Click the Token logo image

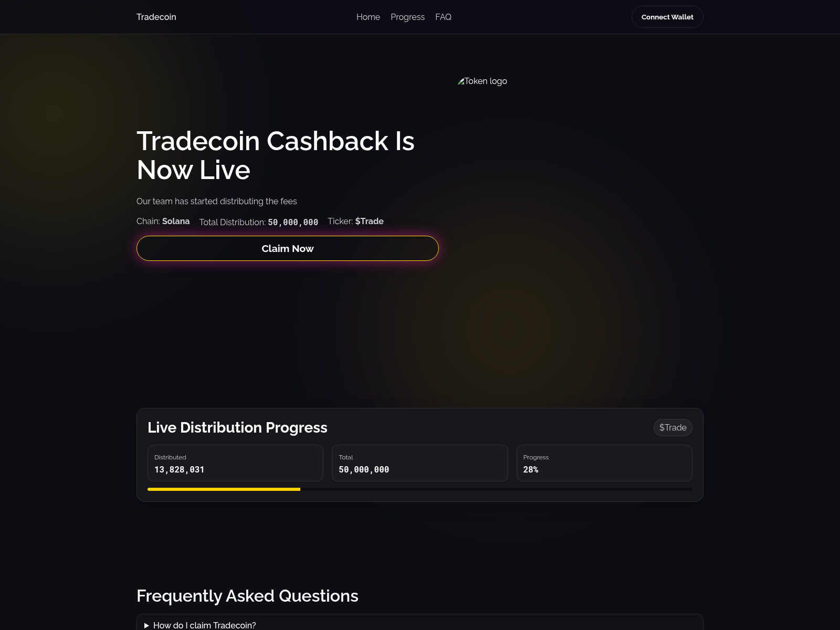tap(482, 81)
